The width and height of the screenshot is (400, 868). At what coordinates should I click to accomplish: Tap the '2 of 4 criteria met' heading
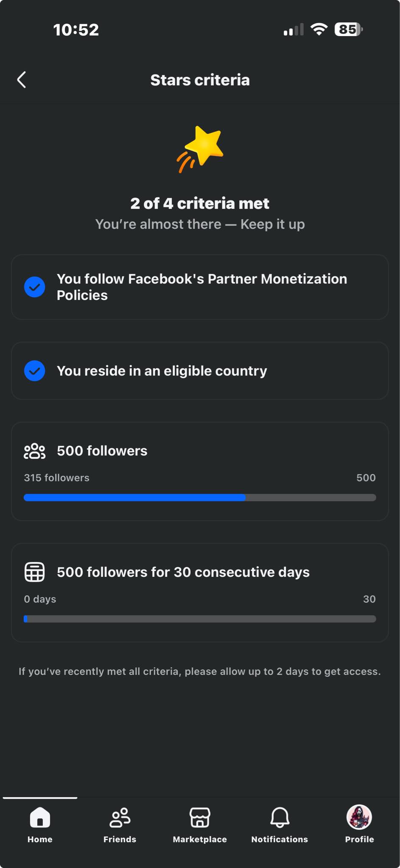point(200,203)
